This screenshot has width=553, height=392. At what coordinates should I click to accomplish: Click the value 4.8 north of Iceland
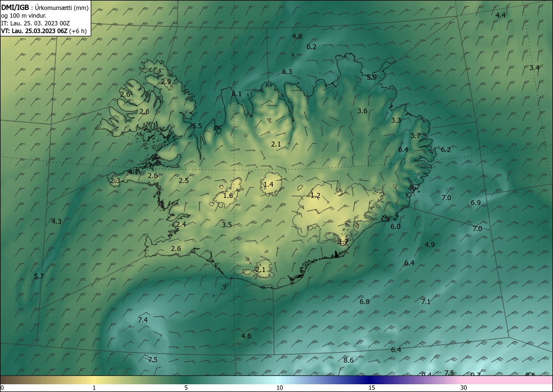pyautogui.click(x=298, y=36)
